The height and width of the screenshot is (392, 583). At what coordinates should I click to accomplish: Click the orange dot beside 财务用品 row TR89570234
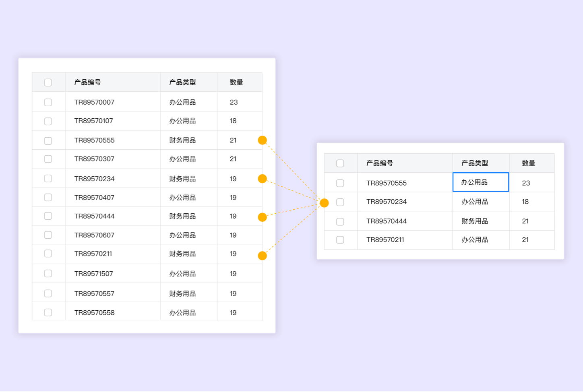(x=262, y=179)
